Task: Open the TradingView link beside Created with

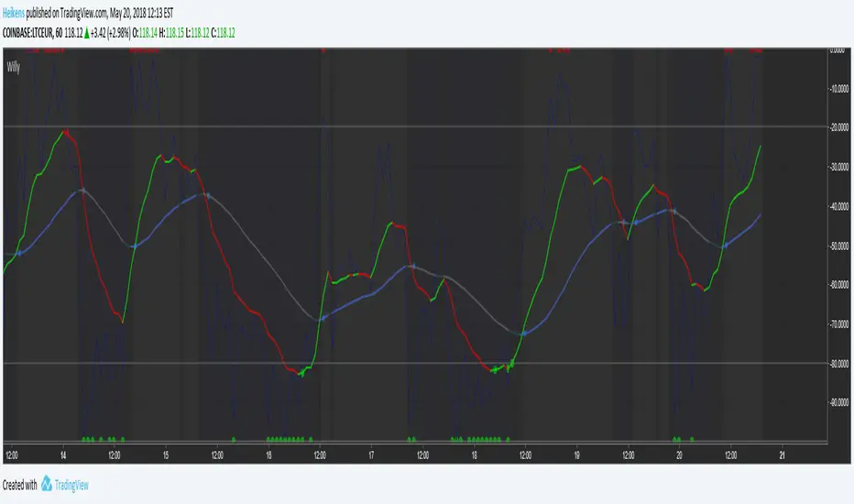Action: point(71,485)
